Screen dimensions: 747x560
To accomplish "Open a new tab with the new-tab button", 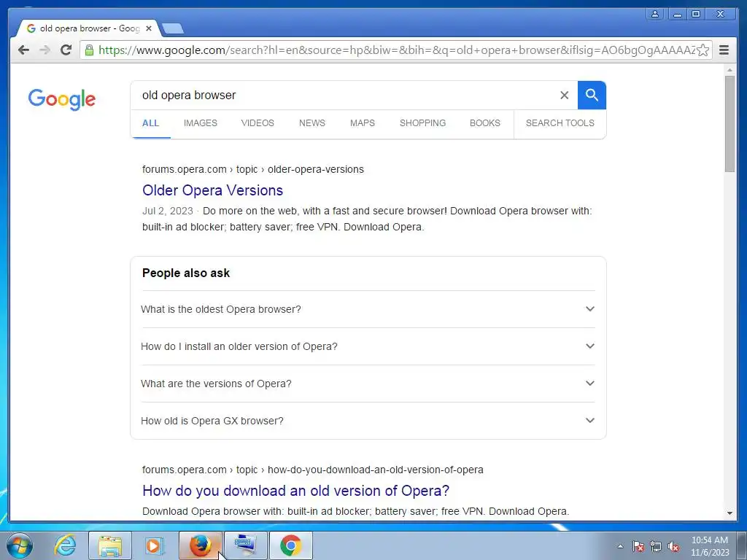I will tap(172, 29).
